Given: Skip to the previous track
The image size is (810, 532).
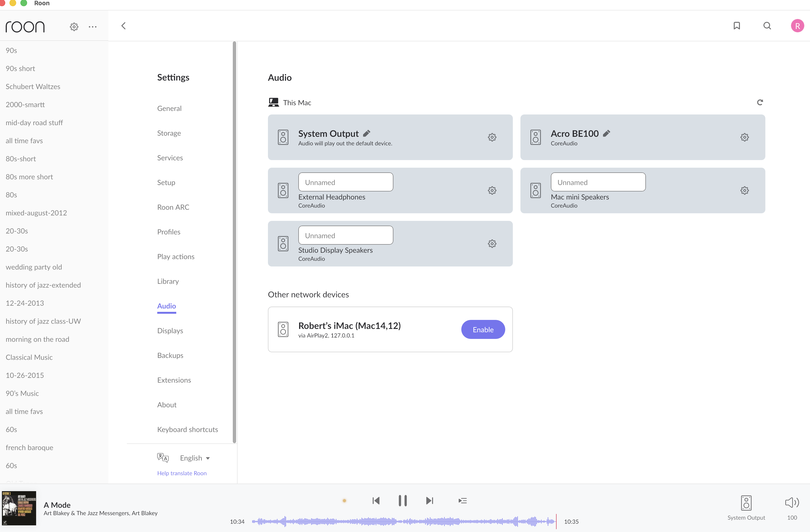Looking at the screenshot, I should [x=376, y=500].
